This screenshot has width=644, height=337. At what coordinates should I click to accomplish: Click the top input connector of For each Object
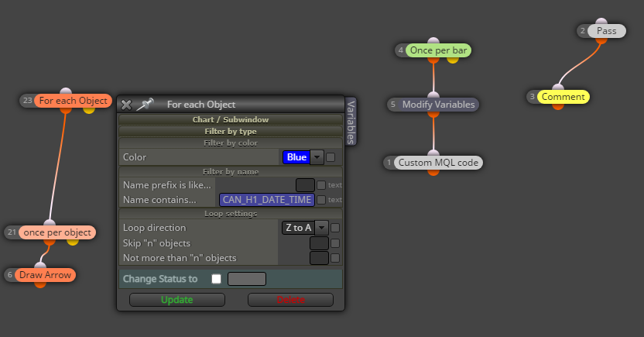coord(66,91)
